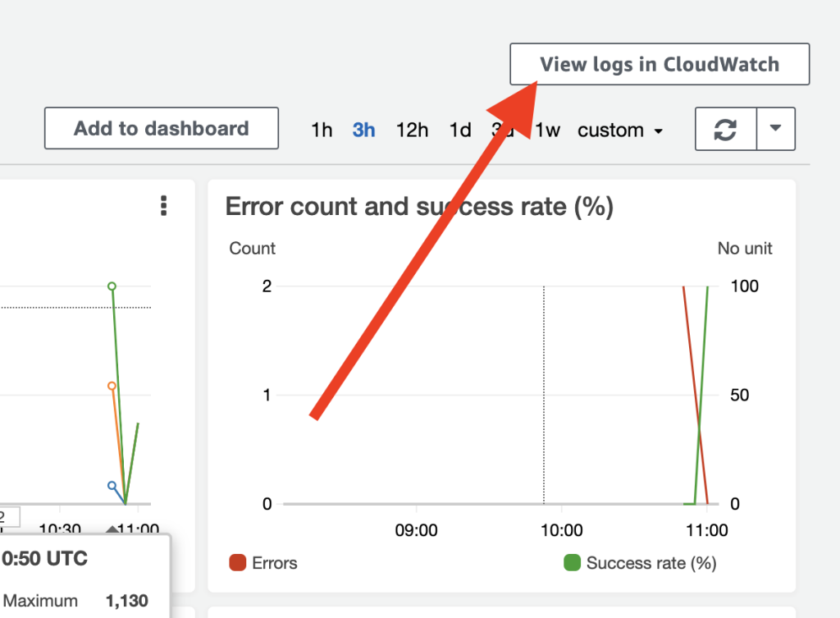Select the 3h time range
840x618 pixels.
click(x=363, y=130)
